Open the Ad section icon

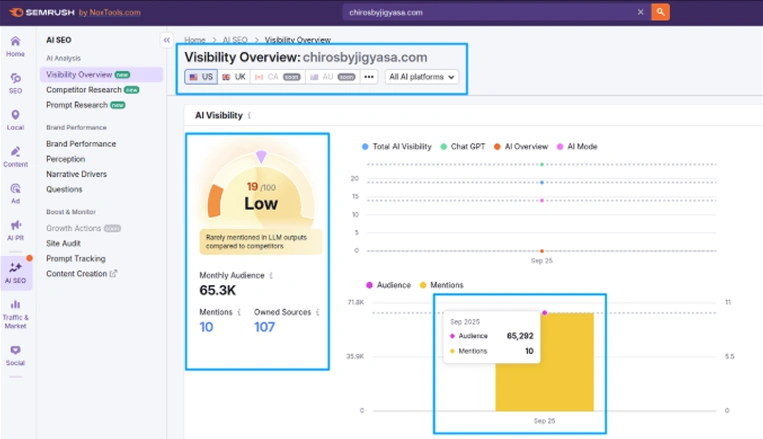[x=15, y=188]
